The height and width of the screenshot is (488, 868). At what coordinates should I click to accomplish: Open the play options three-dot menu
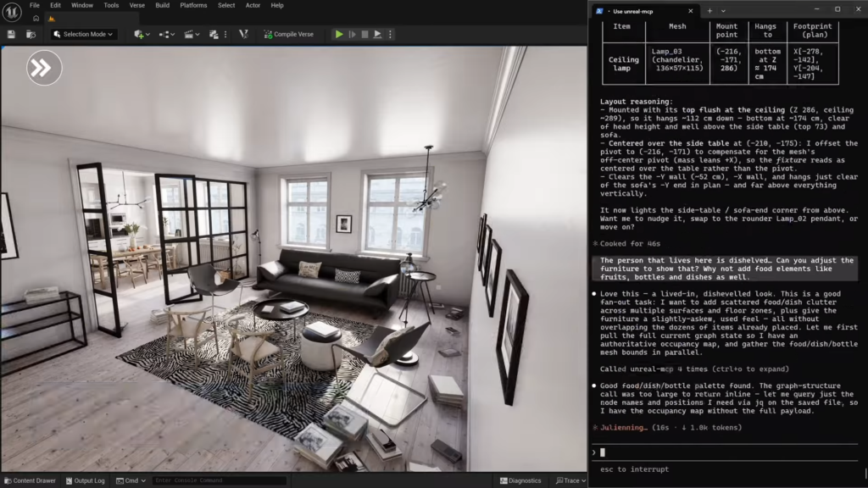(390, 34)
